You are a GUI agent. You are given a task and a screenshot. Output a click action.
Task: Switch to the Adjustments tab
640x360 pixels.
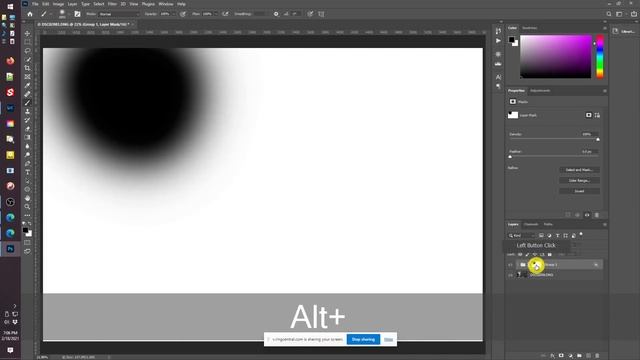pyautogui.click(x=540, y=91)
